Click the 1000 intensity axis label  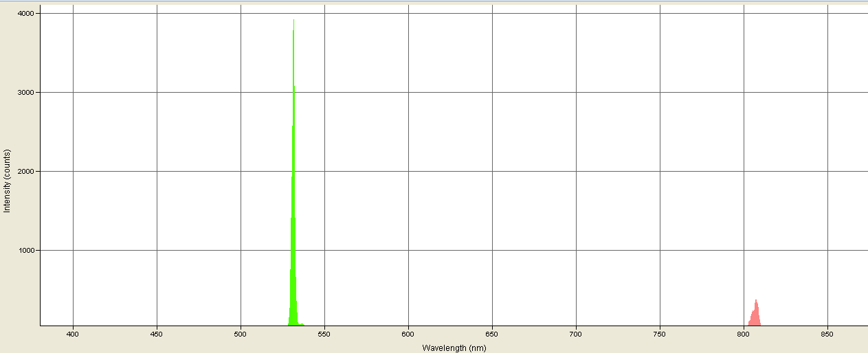(x=27, y=251)
